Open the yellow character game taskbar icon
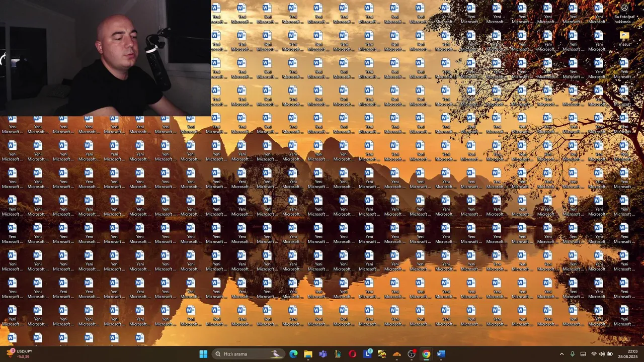This screenshot has width=644, height=362. pyautogui.click(x=382, y=354)
